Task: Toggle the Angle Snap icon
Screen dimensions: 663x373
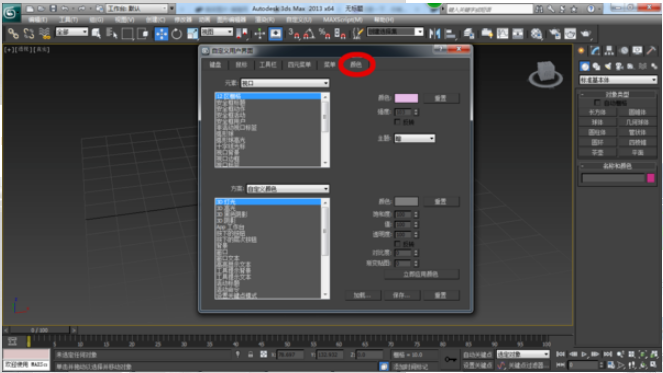Action: 309,34
